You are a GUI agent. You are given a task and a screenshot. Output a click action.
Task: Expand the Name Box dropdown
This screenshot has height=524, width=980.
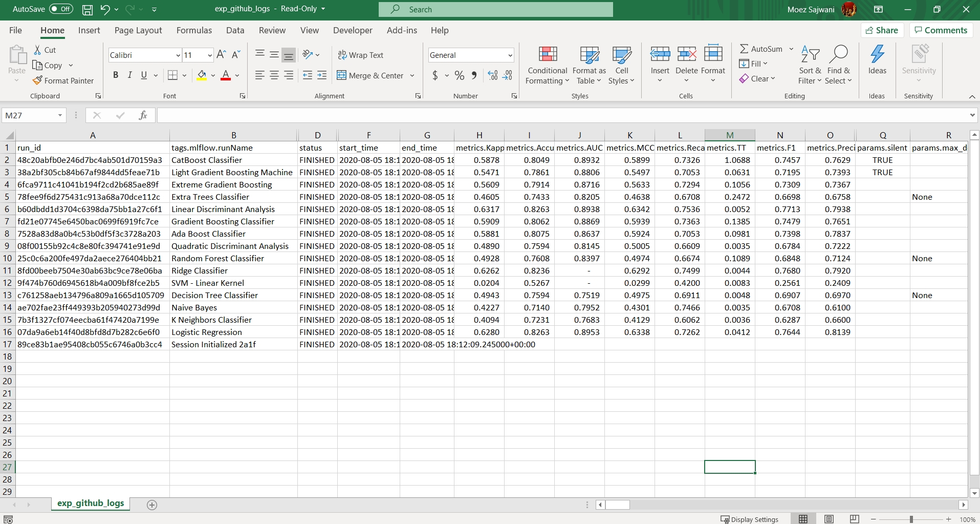pos(60,116)
